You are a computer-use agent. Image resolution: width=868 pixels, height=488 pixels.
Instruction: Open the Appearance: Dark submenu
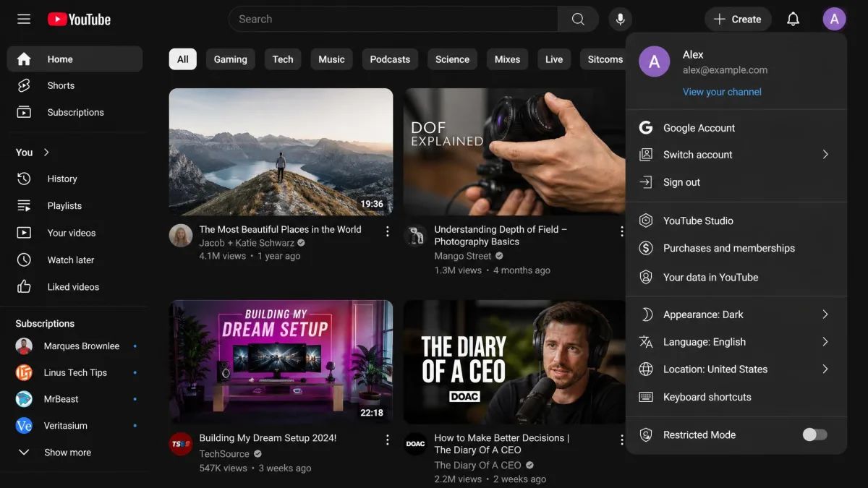[x=736, y=314]
